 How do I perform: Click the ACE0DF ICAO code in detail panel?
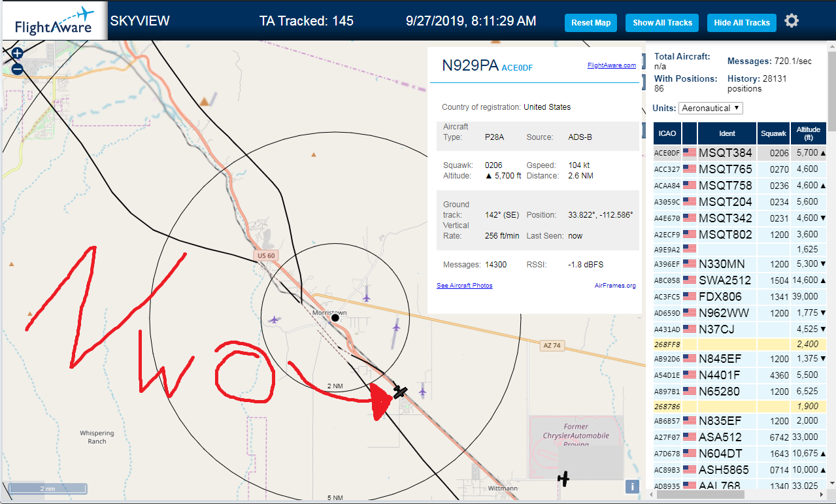pos(517,67)
